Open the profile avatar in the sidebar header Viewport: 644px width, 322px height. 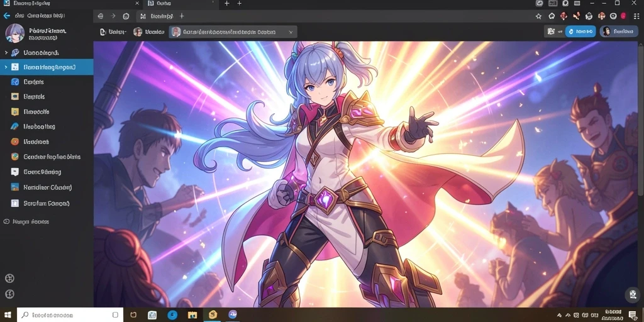(15, 33)
